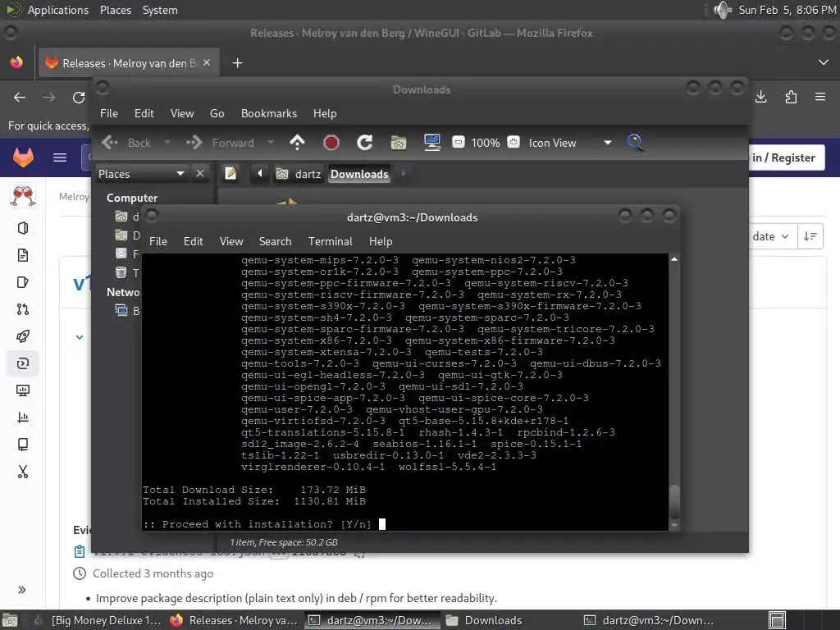Click the clock showing Sun Feb 5
840x630 pixels.
click(x=787, y=10)
